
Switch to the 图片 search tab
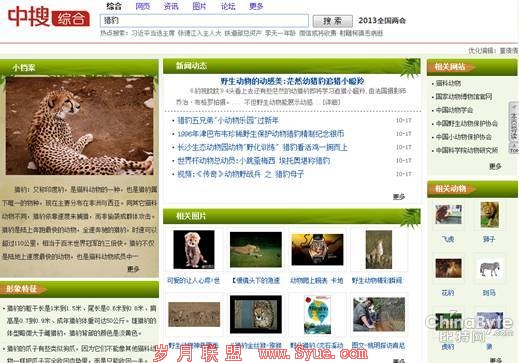click(199, 6)
